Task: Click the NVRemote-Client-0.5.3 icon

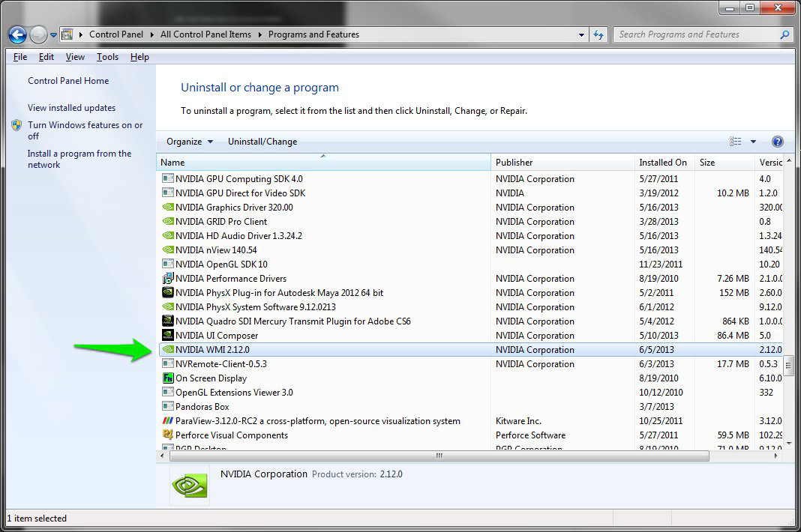Action: click(167, 364)
